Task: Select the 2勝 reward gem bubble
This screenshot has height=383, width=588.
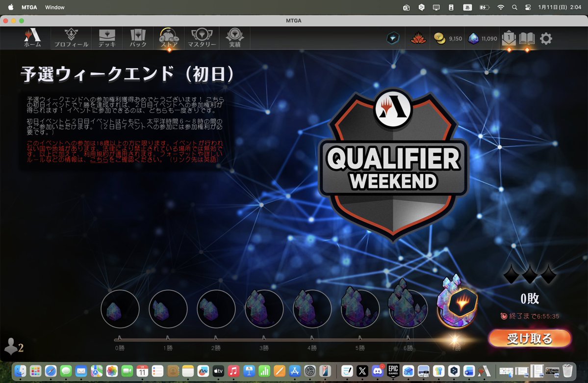Action: 216,309
